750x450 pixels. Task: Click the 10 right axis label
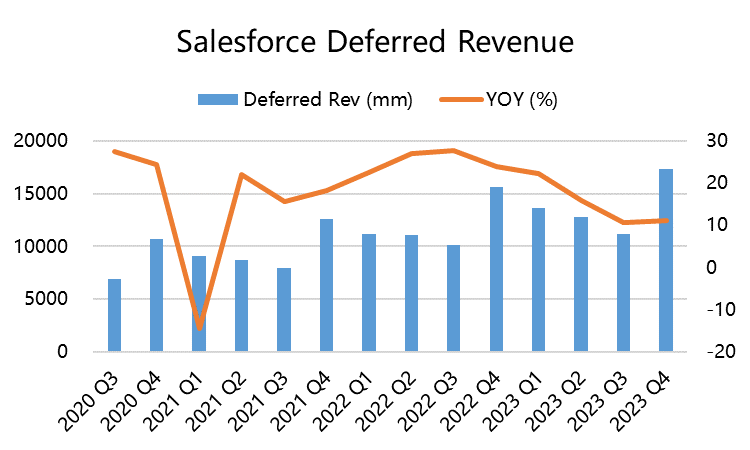(x=717, y=225)
